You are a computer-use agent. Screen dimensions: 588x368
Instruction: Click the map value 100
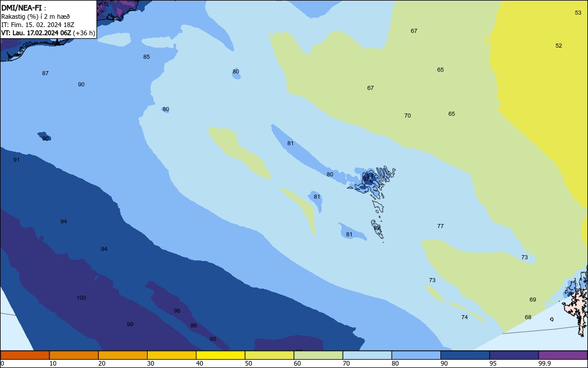click(81, 298)
